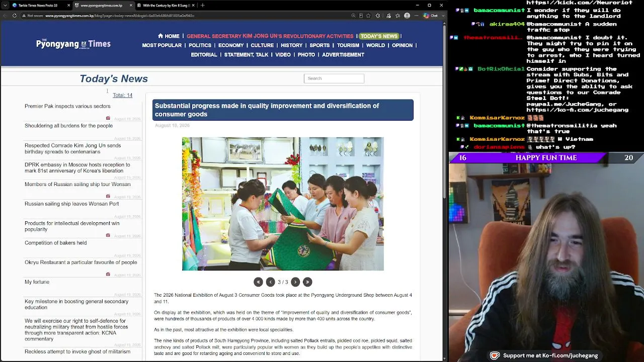
Task: Click the house icon beside HOME
Action: point(160,36)
